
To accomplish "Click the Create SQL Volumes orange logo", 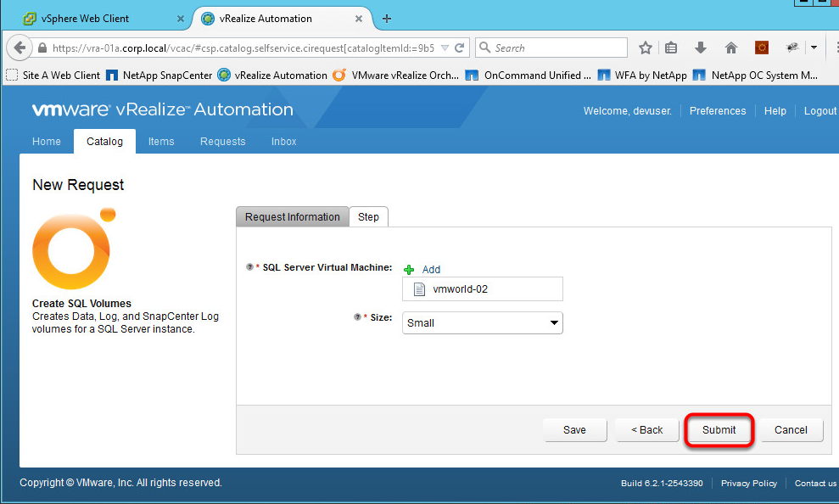I will [73, 249].
